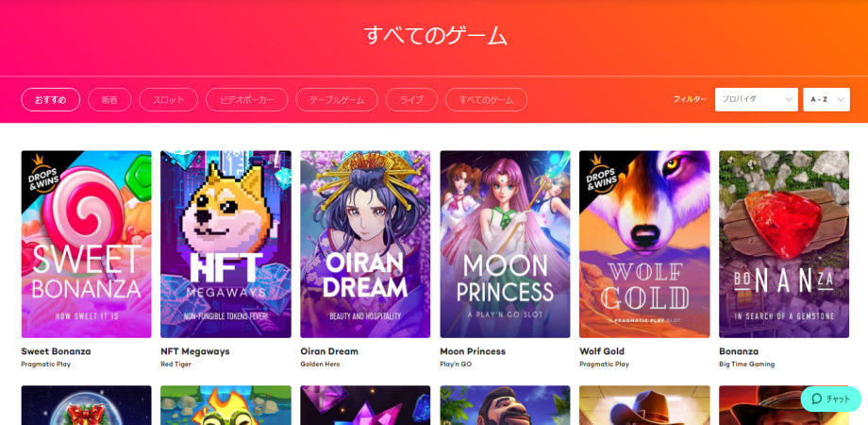
Task: Switch to the 新着 tab
Action: (x=109, y=100)
